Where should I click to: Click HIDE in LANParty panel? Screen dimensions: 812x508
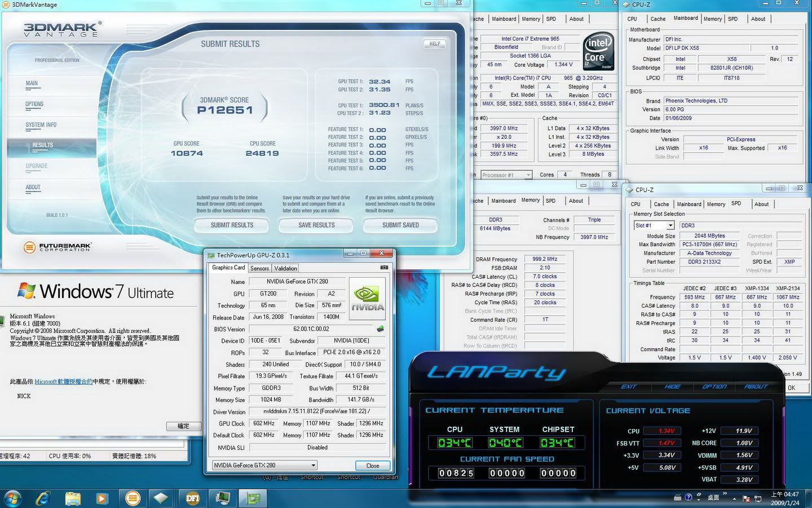(672, 387)
